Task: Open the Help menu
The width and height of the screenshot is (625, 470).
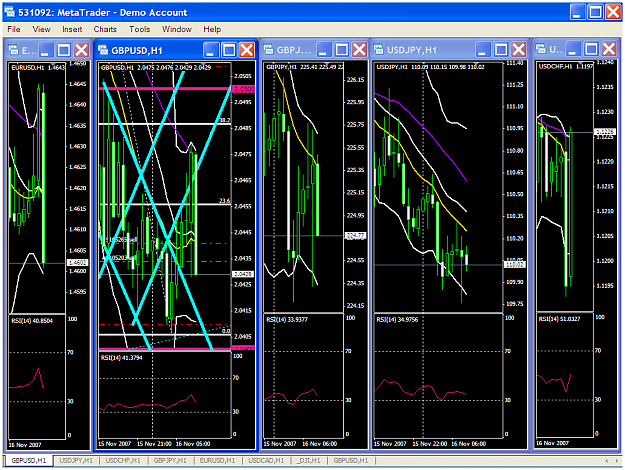Action: 212,29
